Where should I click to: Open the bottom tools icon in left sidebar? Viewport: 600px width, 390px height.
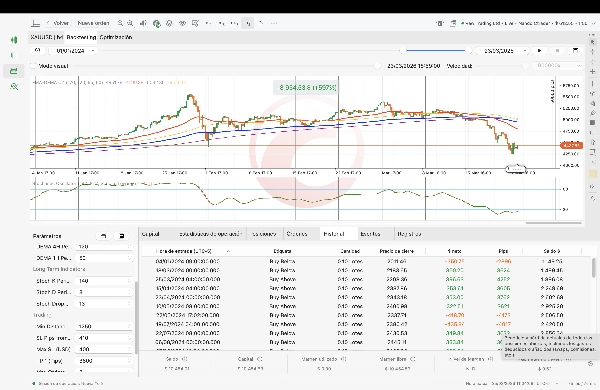pos(14,87)
